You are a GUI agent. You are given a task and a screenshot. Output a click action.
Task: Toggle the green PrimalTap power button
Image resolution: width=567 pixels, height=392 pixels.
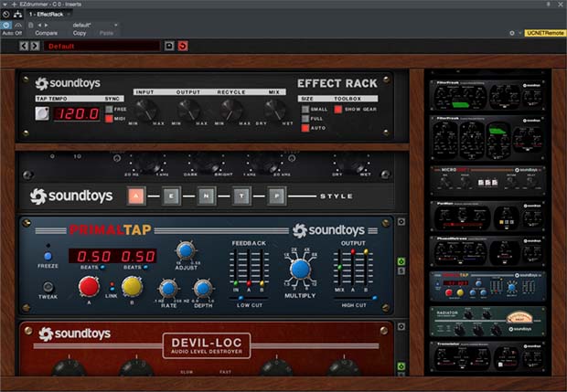pos(401,261)
